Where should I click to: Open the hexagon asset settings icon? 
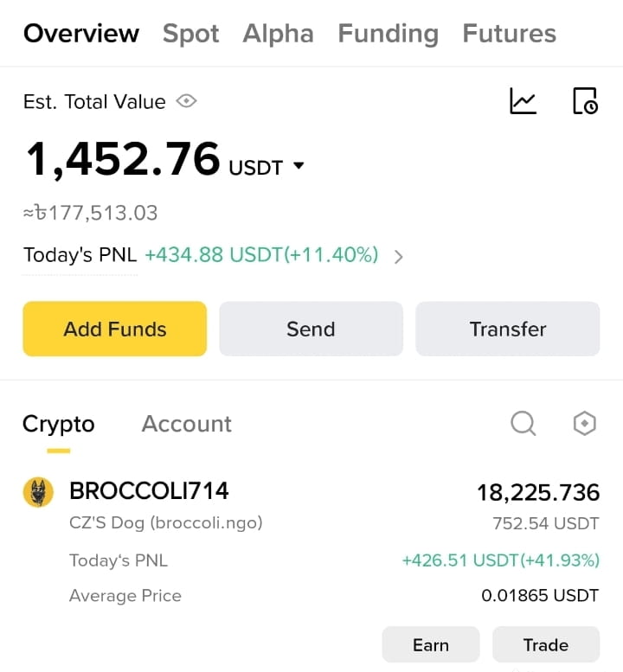pos(584,424)
